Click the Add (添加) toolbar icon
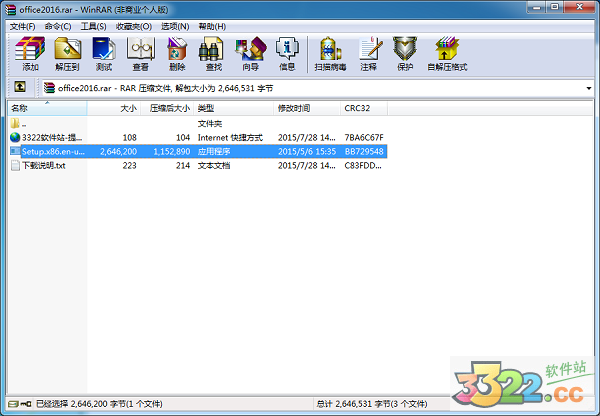 pos(30,49)
